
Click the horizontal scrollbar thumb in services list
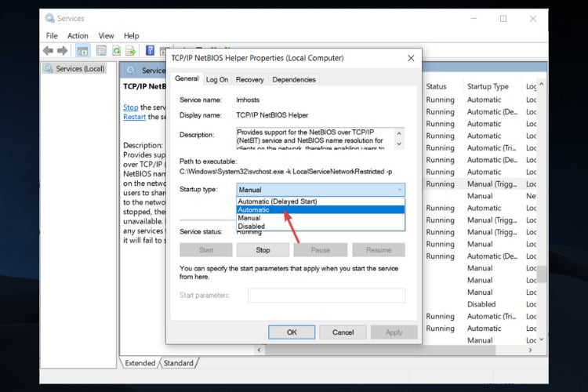380,350
